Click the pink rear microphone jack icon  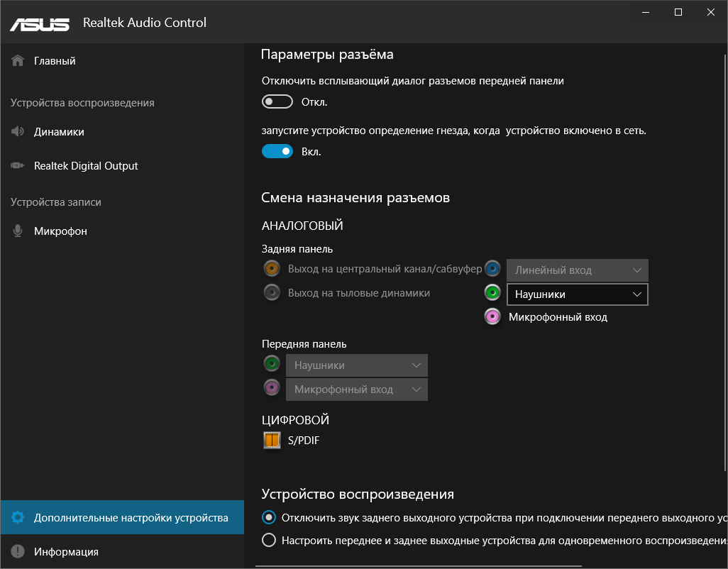pyautogui.click(x=493, y=316)
